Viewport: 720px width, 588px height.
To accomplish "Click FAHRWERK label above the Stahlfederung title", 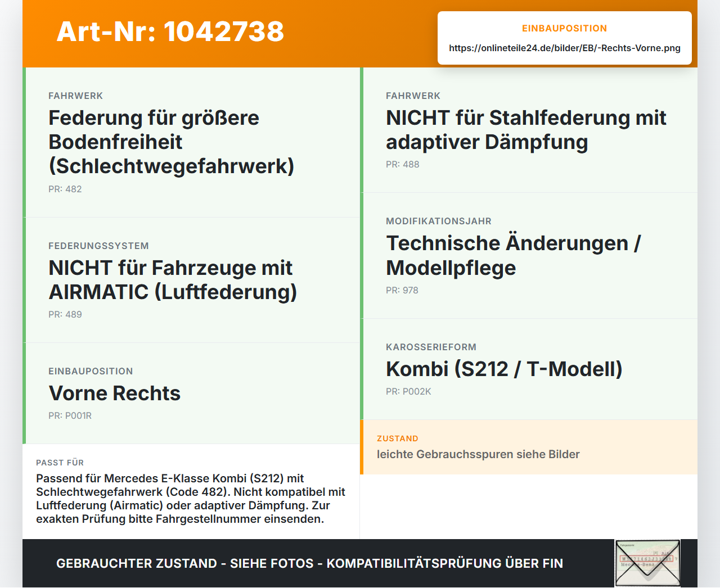I will coord(413,96).
